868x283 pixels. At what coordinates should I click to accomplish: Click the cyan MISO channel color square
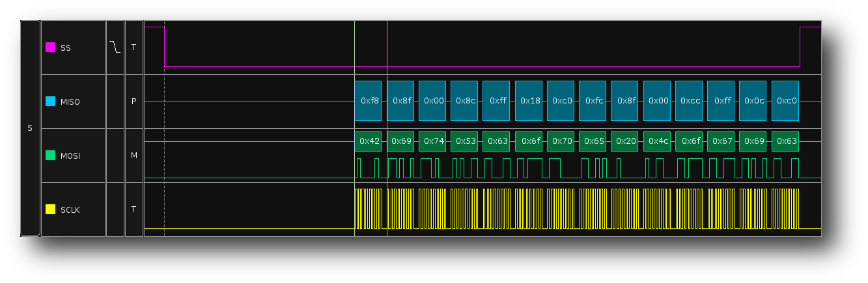pyautogui.click(x=50, y=101)
